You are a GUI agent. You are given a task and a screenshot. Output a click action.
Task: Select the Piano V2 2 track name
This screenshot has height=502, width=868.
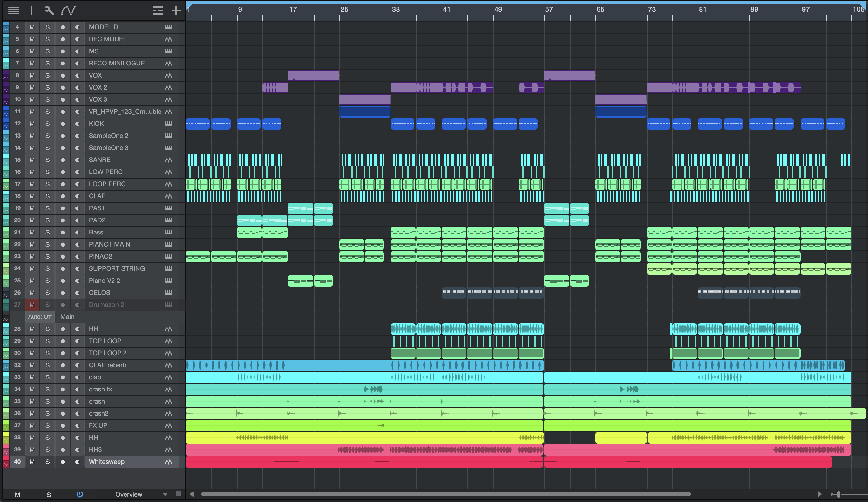104,281
